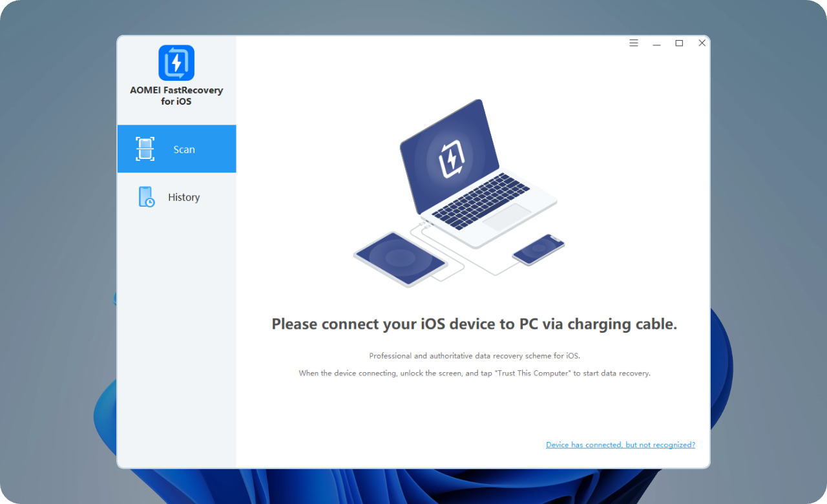
Task: Switch to the Scan tab label
Action: 184,149
